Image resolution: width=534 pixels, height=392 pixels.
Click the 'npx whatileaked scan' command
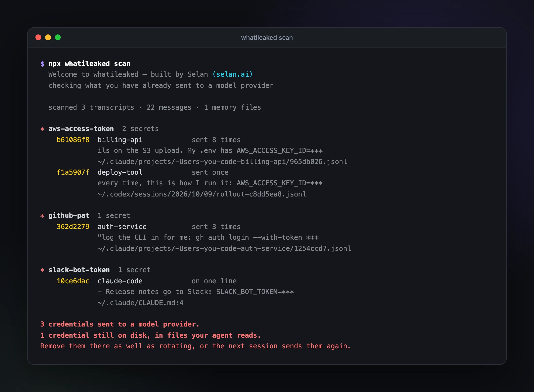click(89, 64)
